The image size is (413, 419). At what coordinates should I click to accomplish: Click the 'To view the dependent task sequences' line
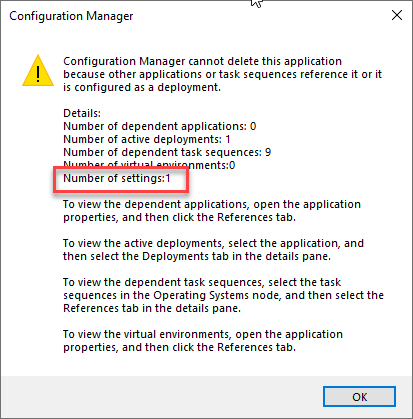coord(202,282)
